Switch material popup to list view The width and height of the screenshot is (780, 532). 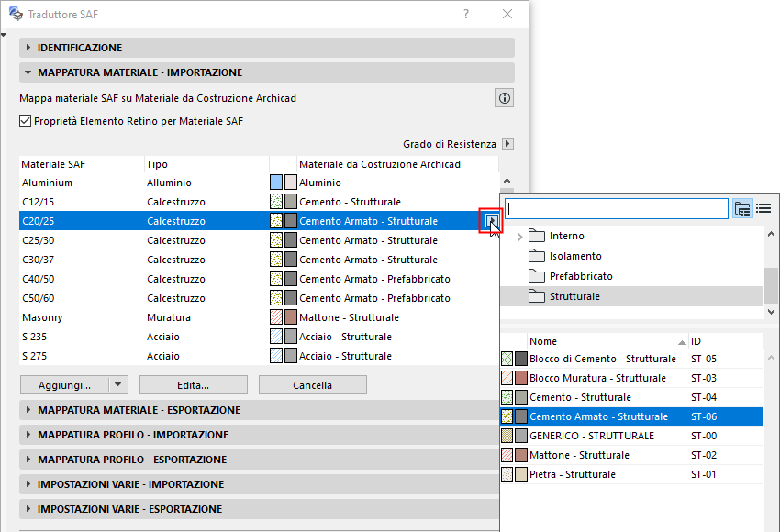tap(763, 209)
